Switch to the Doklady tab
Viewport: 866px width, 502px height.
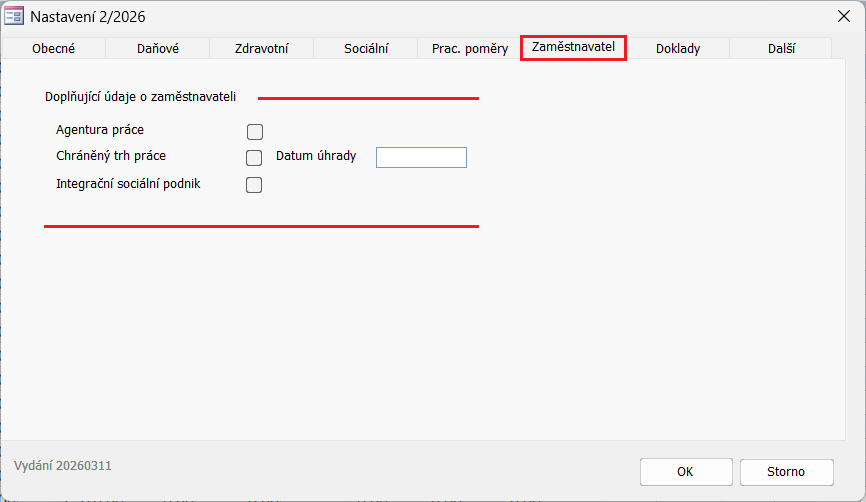tap(678, 48)
